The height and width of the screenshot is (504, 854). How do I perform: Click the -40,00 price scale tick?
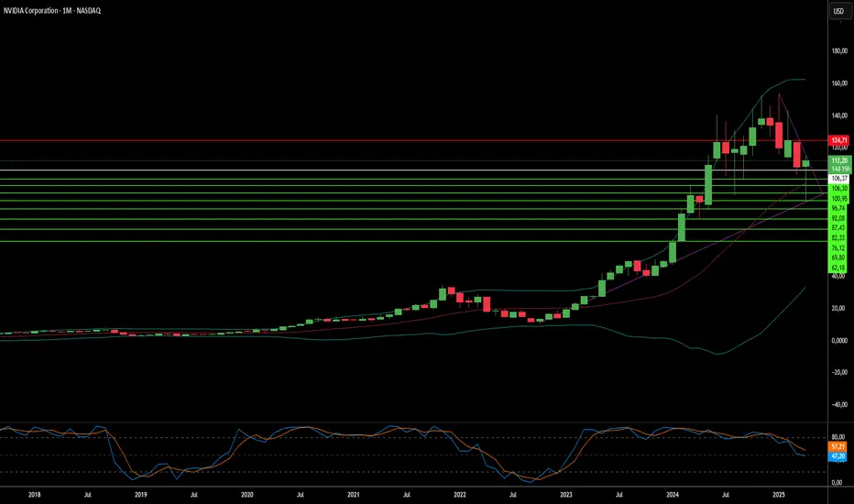point(839,405)
